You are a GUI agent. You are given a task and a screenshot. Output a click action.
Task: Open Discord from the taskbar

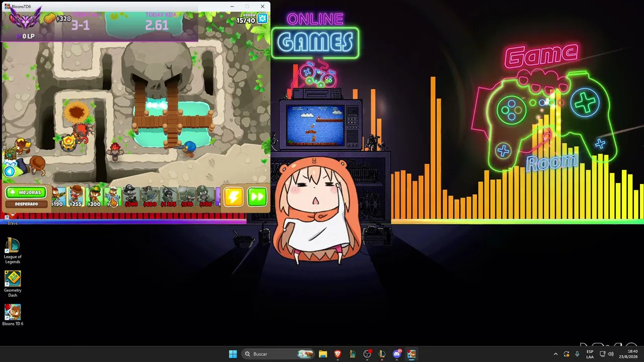click(397, 354)
